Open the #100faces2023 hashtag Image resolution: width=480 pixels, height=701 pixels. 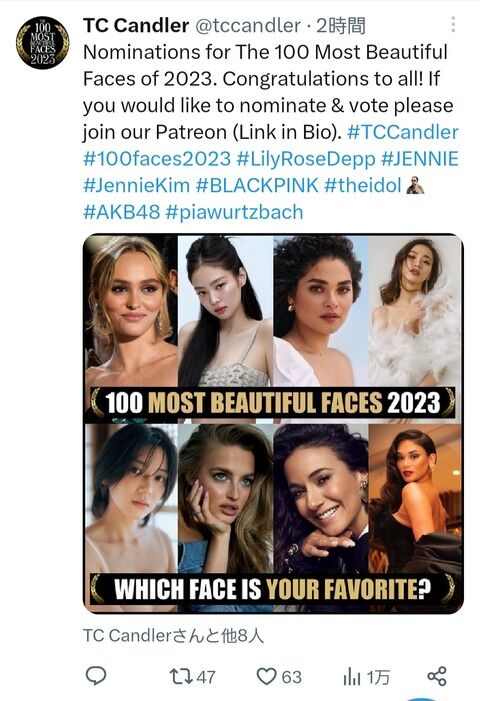pyautogui.click(x=157, y=159)
